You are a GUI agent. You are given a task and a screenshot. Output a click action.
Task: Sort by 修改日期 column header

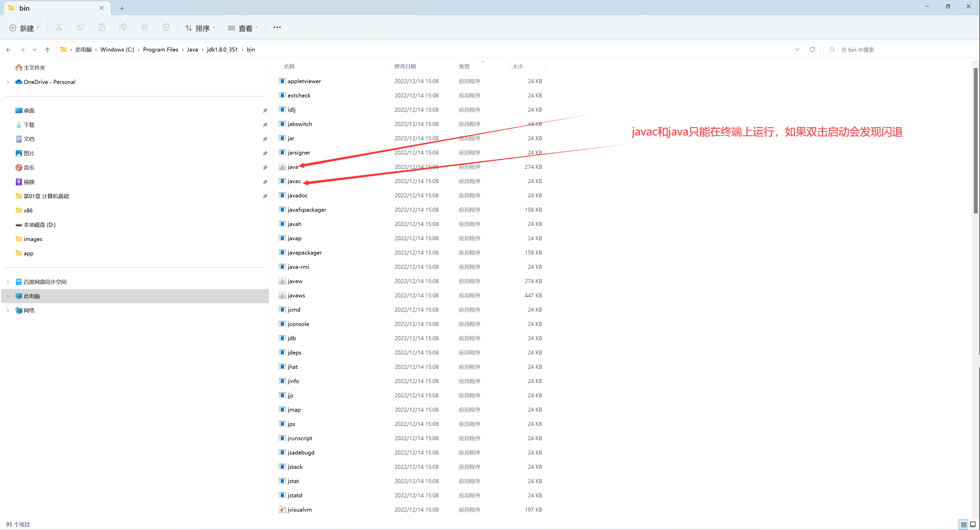point(405,67)
